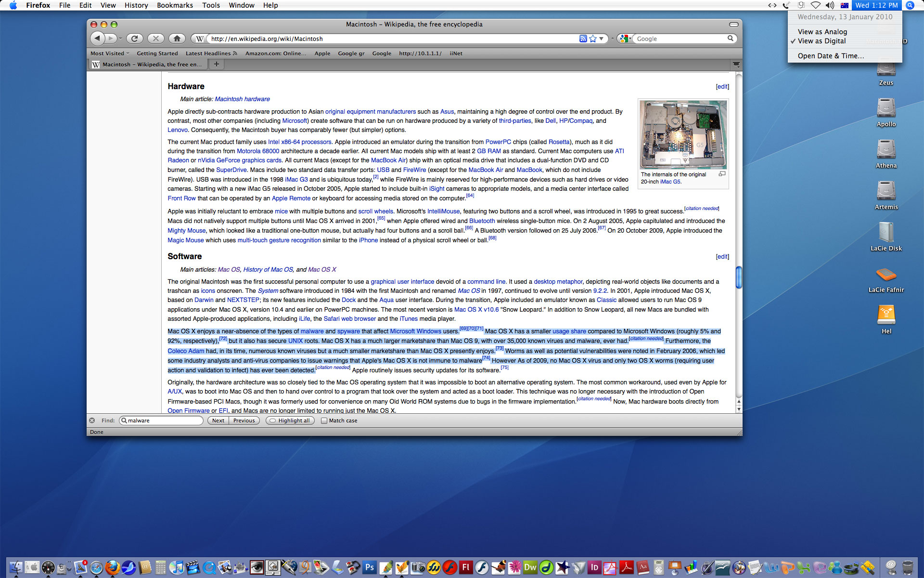Click the RSS feed icon in address bar
The image size is (924, 578).
click(x=583, y=39)
